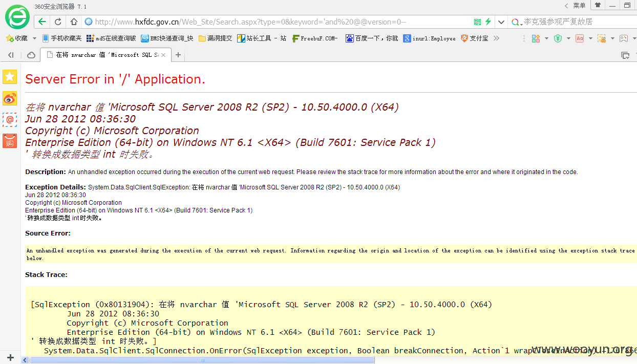This screenshot has width=637, height=364.
Task: Click the QR code icon in address bar
Action: [477, 22]
